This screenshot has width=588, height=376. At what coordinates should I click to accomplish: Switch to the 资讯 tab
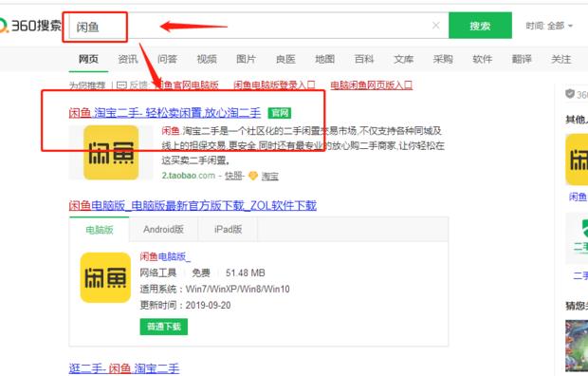[x=128, y=59]
